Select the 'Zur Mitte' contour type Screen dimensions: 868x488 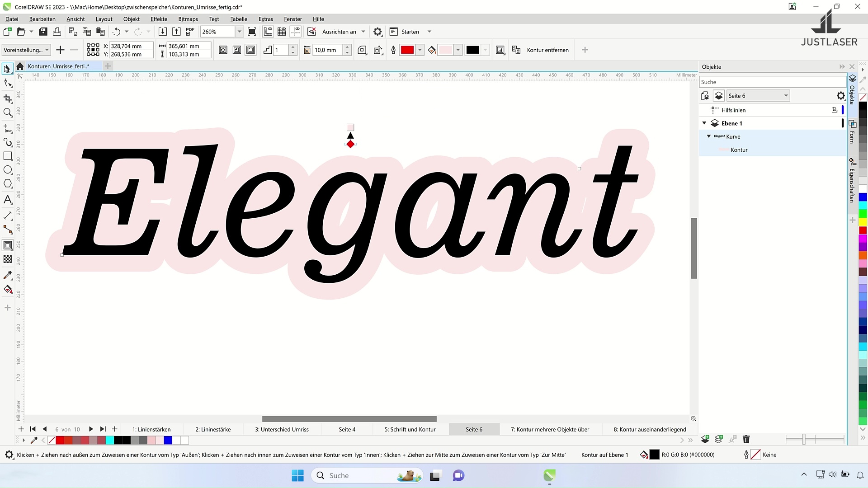(x=223, y=50)
